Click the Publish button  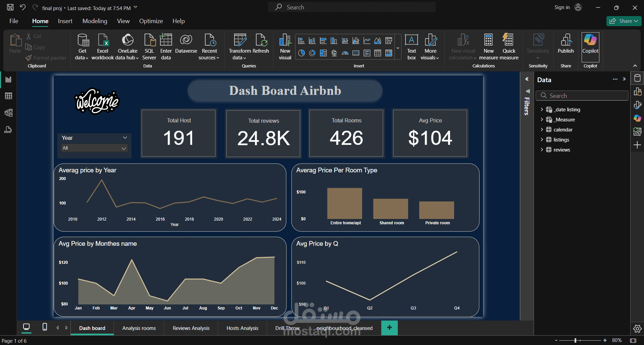pos(566,44)
